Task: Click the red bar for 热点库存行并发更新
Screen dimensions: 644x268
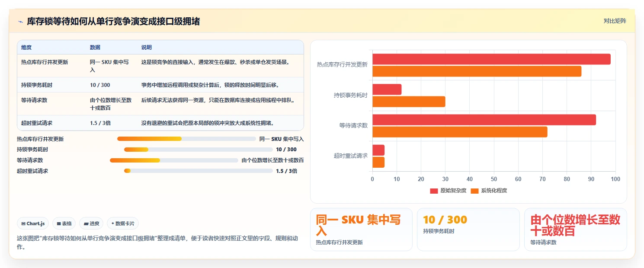Action: [491, 59]
